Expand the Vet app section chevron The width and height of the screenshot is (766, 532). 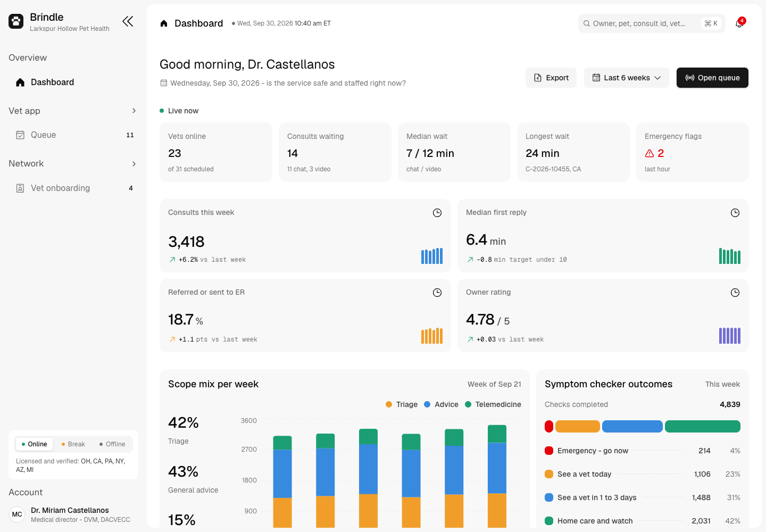[134, 111]
